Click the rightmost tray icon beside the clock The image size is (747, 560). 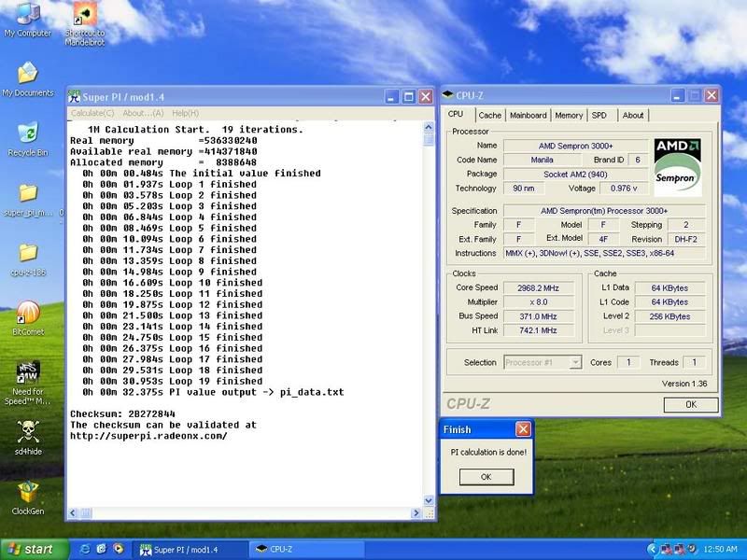(x=692, y=549)
